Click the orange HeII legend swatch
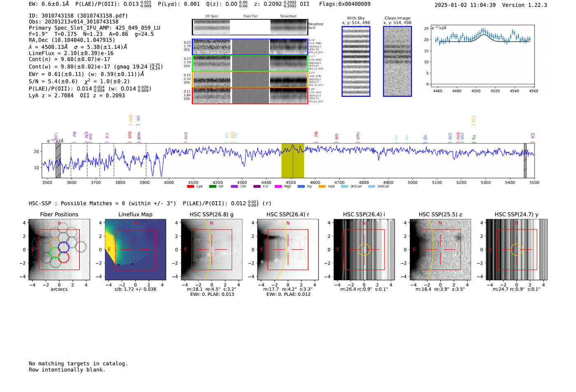Screen dimensions: 576x392 click(322, 187)
